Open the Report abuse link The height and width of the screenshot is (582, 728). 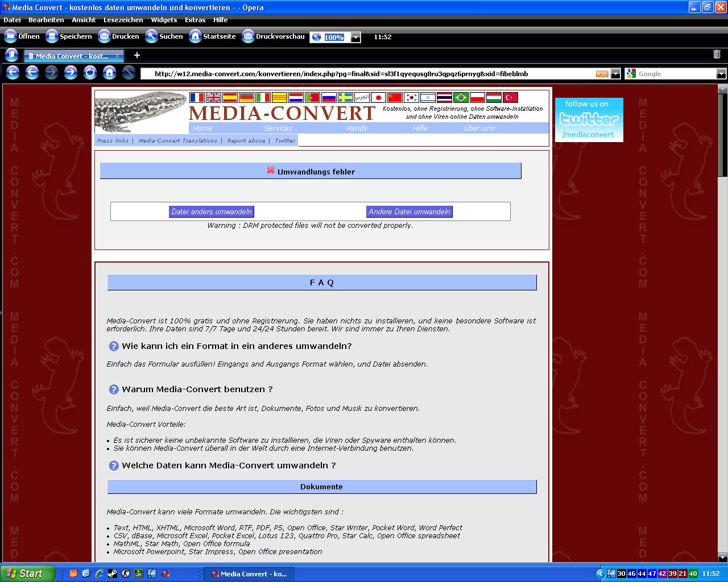click(x=246, y=140)
